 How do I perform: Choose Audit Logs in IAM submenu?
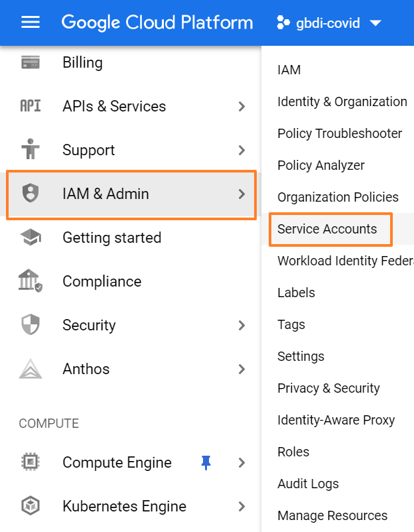click(308, 484)
